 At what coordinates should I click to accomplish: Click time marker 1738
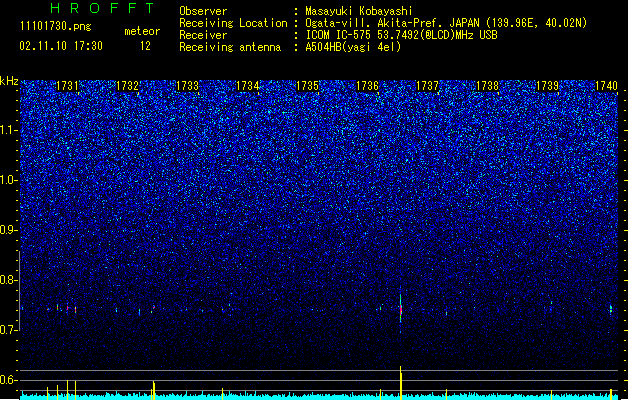click(487, 86)
